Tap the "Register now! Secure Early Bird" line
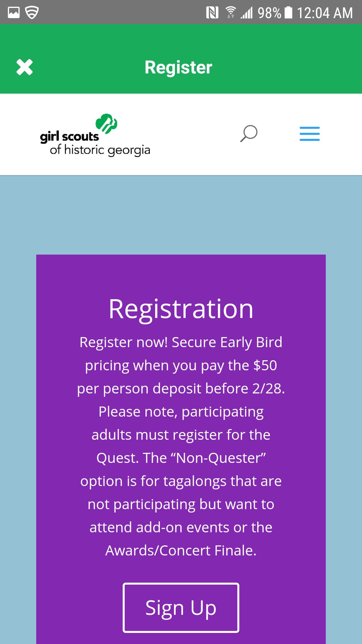This screenshot has width=362, height=644. tap(181, 342)
